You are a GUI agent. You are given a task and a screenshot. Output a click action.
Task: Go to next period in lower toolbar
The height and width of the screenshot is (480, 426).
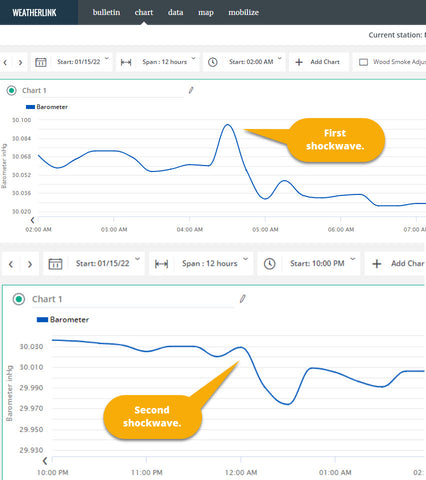point(30,264)
